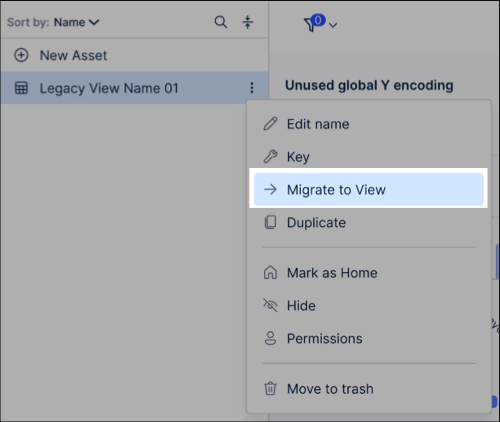
Task: Open the filter icon with 0 badge
Action: (x=314, y=23)
